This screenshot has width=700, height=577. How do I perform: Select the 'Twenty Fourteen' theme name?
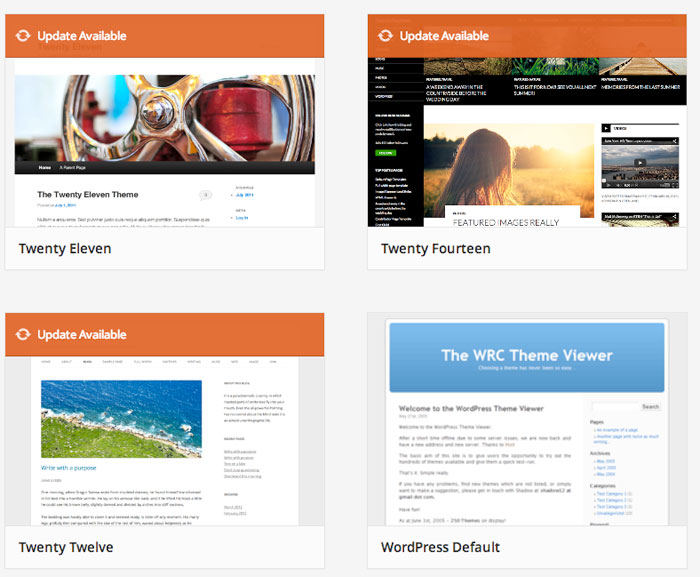tap(436, 248)
